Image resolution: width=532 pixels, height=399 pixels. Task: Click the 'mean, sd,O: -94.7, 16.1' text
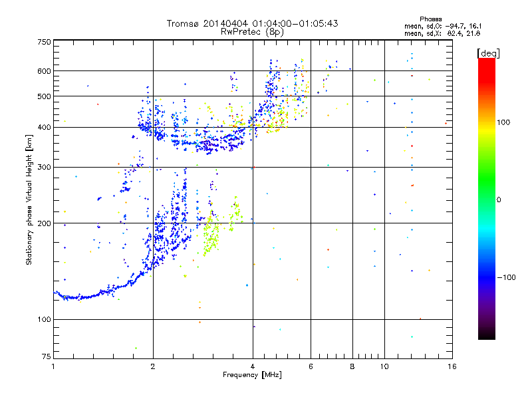(443, 26)
